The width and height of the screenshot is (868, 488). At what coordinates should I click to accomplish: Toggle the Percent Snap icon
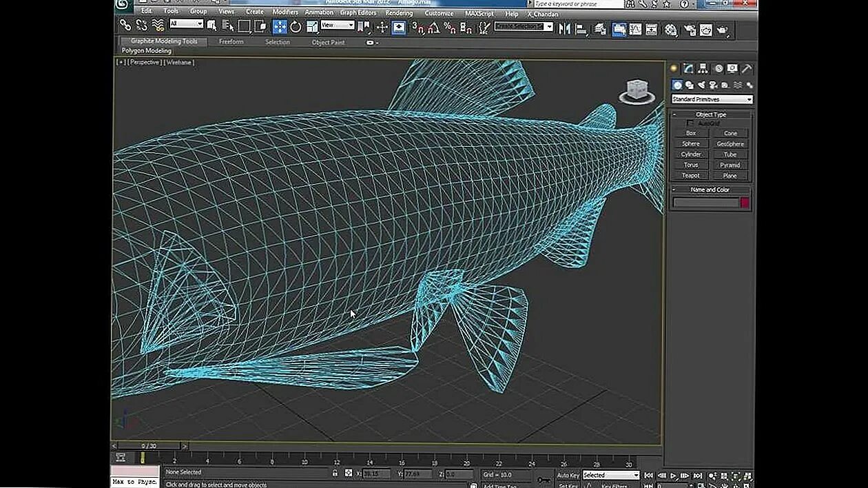click(449, 28)
